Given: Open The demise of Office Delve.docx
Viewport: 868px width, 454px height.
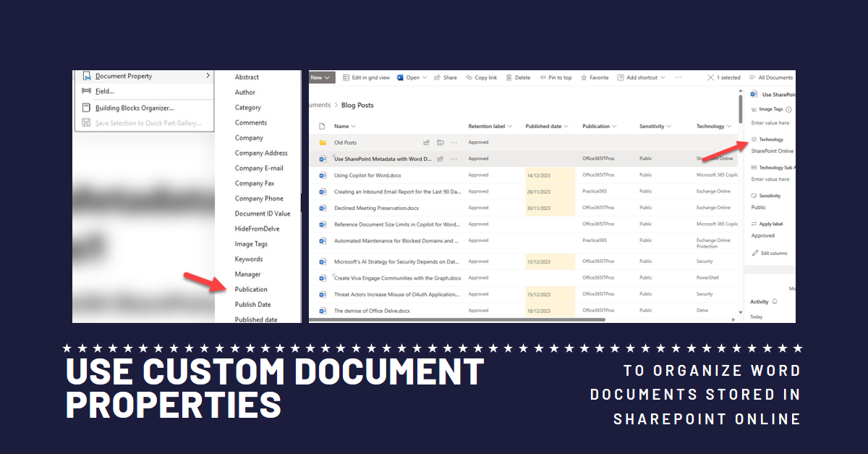Looking at the screenshot, I should click(x=372, y=311).
